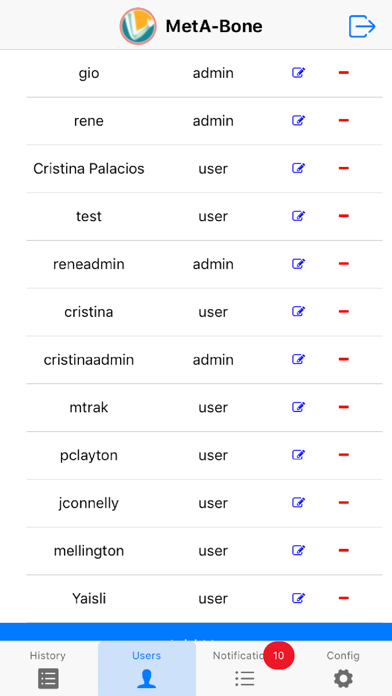Edit pclayton user details

[298, 455]
